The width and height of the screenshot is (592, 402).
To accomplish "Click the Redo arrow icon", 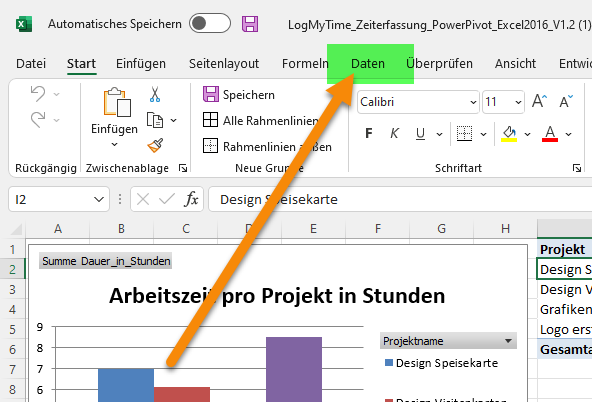I will [x=38, y=120].
